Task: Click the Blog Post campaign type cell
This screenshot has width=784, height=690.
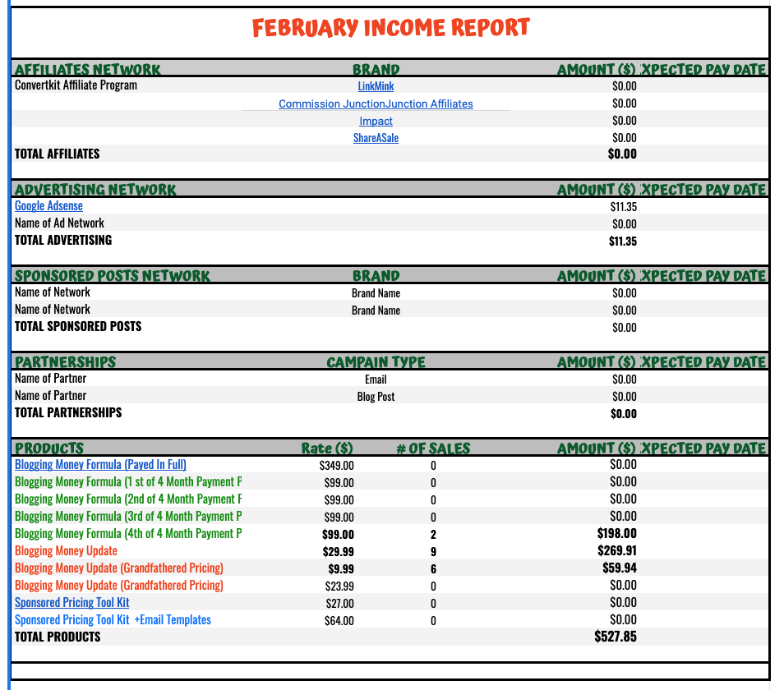Action: click(x=376, y=396)
